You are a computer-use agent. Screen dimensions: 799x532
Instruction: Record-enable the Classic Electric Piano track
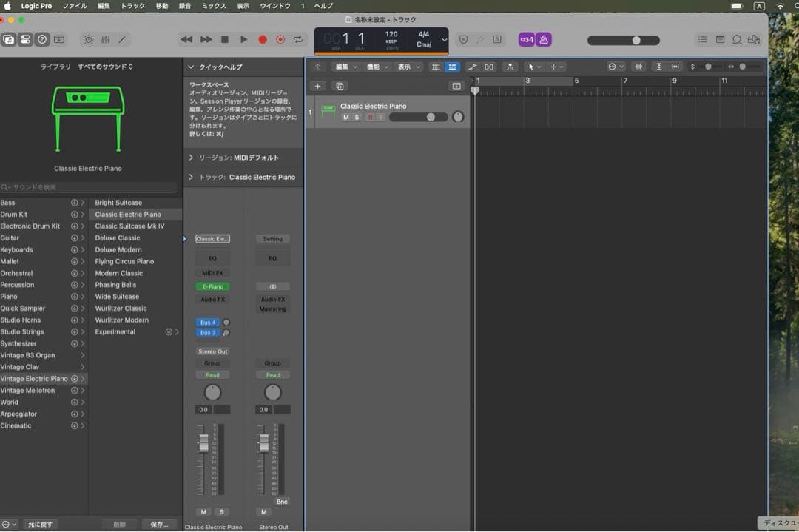(370, 118)
